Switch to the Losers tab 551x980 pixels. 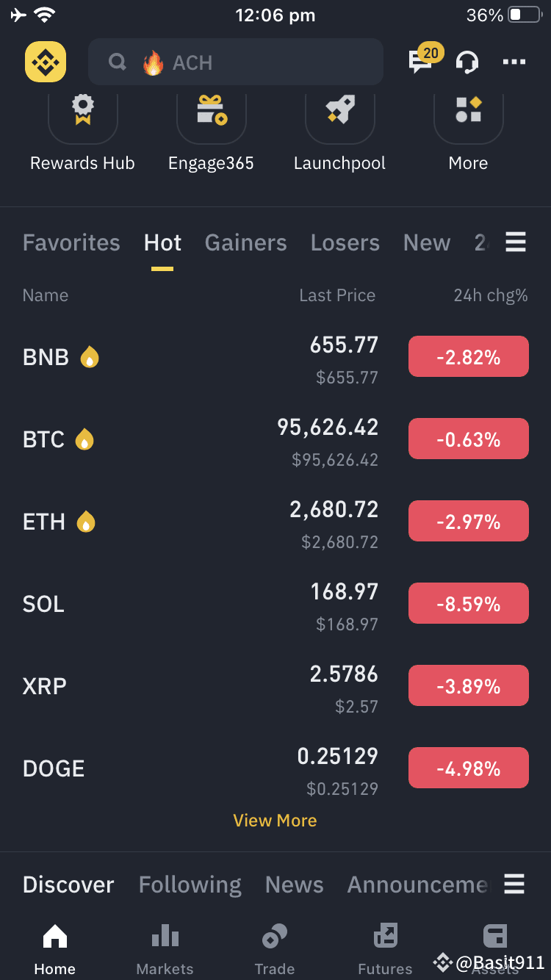(x=345, y=242)
